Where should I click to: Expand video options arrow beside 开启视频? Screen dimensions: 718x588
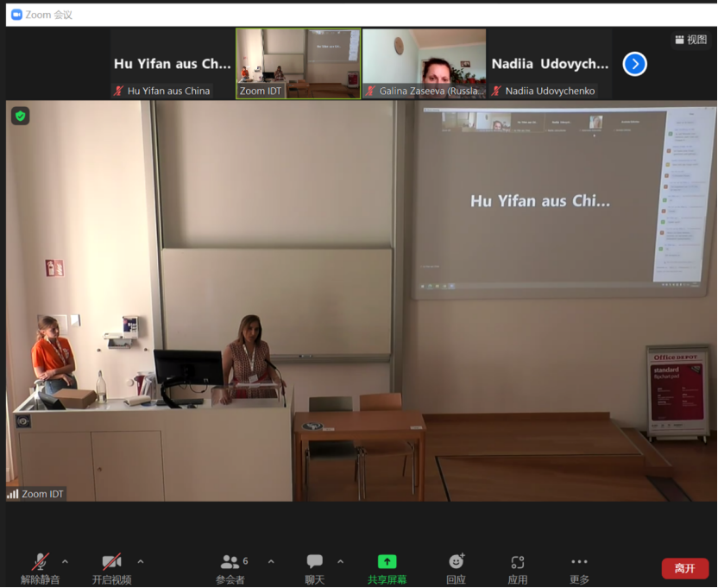(141, 562)
